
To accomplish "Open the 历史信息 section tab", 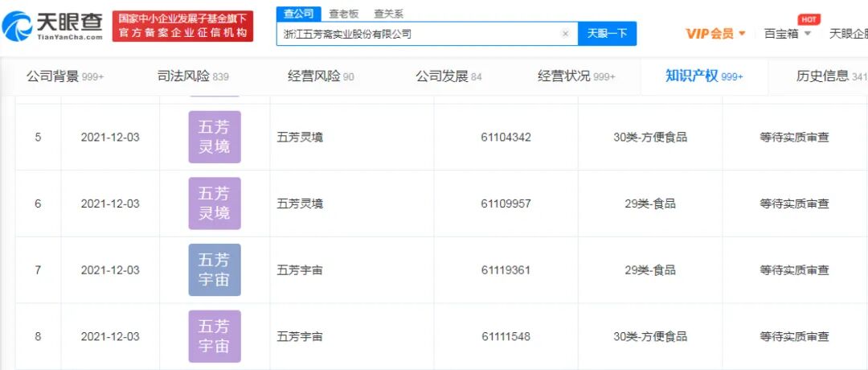I will [832, 76].
